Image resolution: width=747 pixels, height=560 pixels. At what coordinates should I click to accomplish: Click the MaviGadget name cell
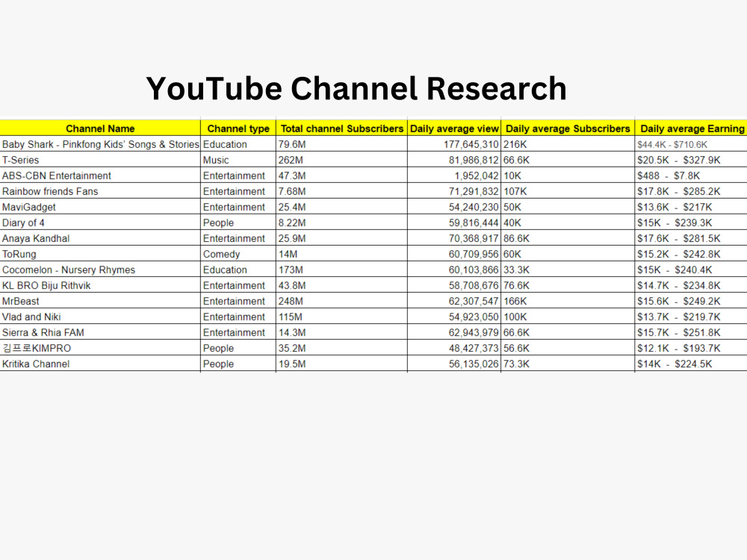pyautogui.click(x=100, y=207)
